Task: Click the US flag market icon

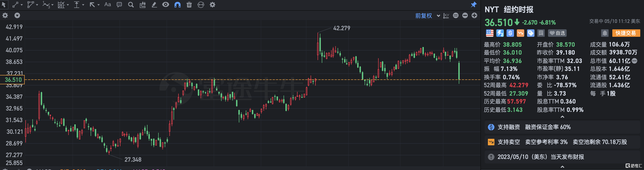Action: 490,33
